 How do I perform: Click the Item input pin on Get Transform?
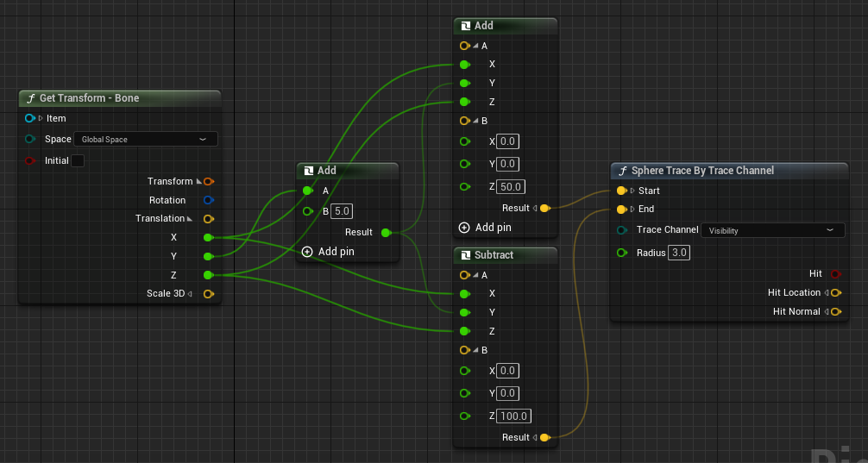[x=30, y=118]
